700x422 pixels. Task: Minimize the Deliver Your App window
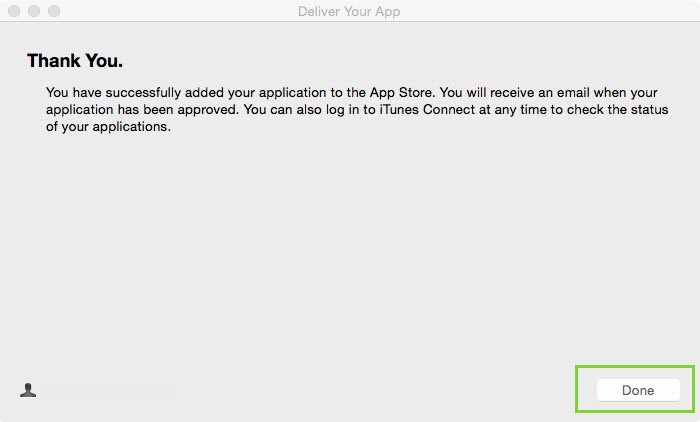point(34,11)
